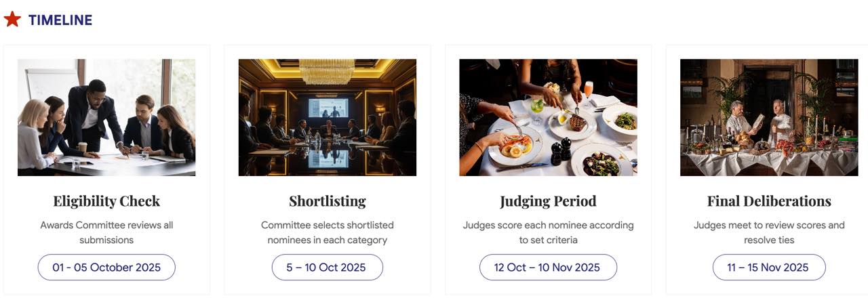The width and height of the screenshot is (868, 298).
Task: Click the Eligibility Check title
Action: 106,201
